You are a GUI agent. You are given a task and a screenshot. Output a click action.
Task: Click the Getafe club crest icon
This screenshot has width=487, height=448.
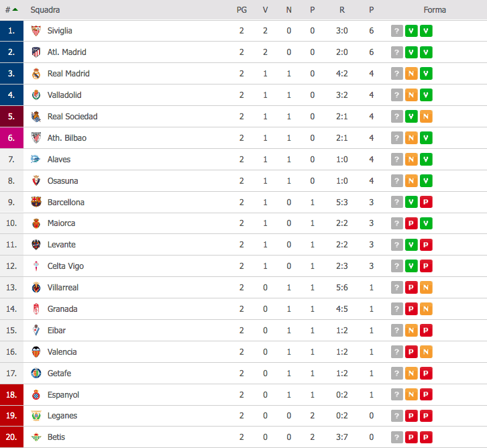click(36, 373)
